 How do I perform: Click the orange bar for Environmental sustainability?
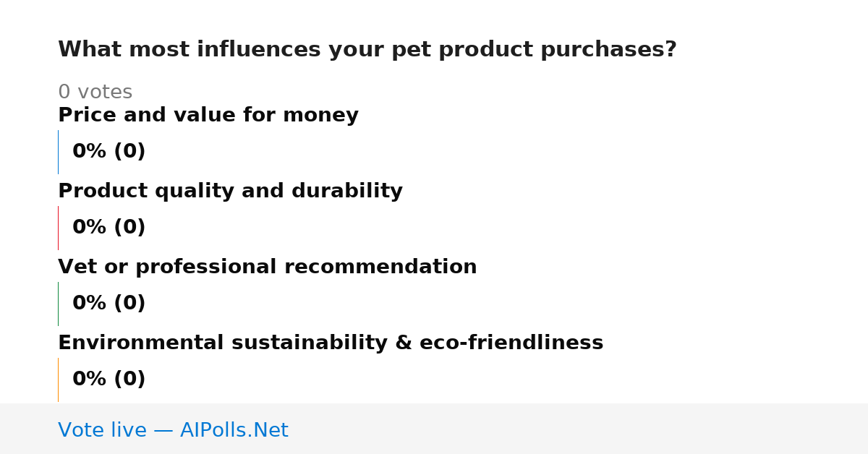coord(58,380)
